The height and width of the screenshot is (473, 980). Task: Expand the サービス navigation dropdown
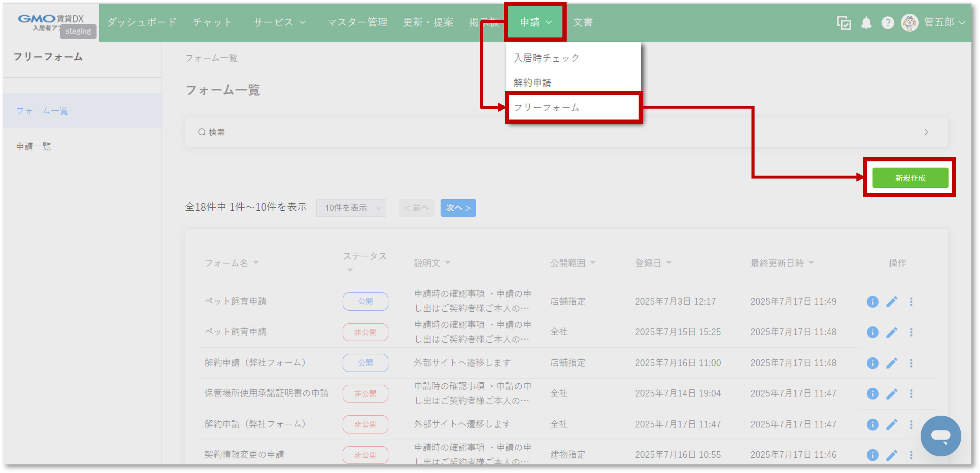coord(279,22)
